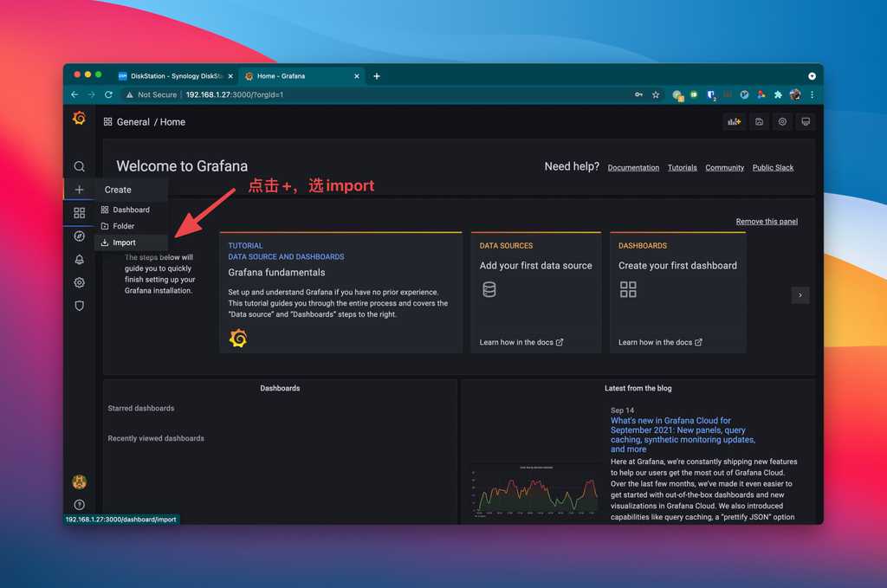
Task: Open the Configuration gear in sidebar
Action: (79, 282)
